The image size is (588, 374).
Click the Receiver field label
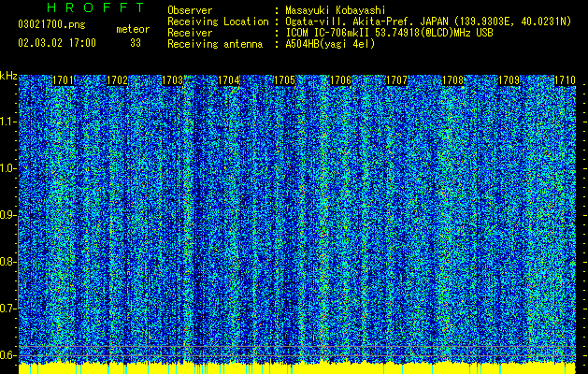(190, 33)
